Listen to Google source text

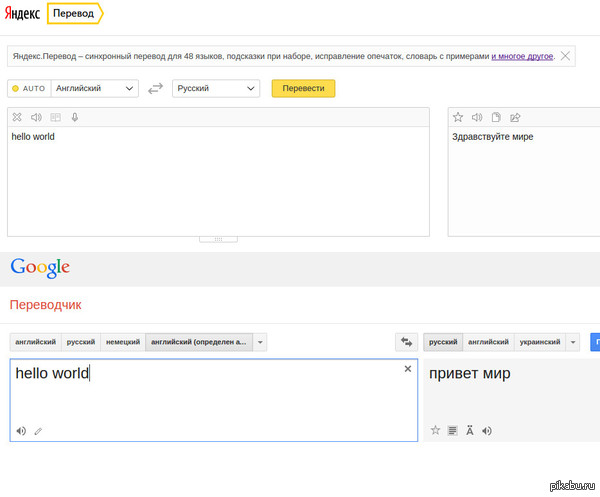(x=21, y=431)
